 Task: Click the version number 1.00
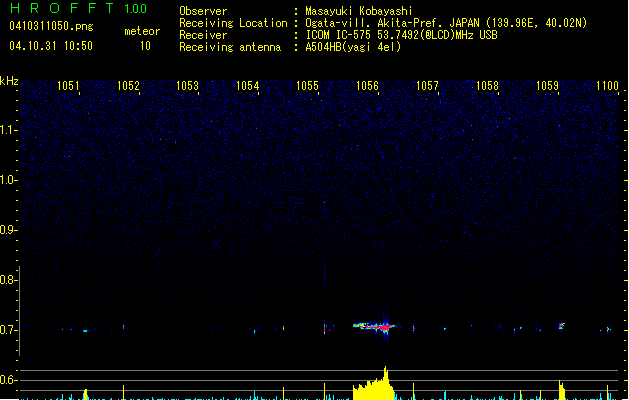coord(133,9)
